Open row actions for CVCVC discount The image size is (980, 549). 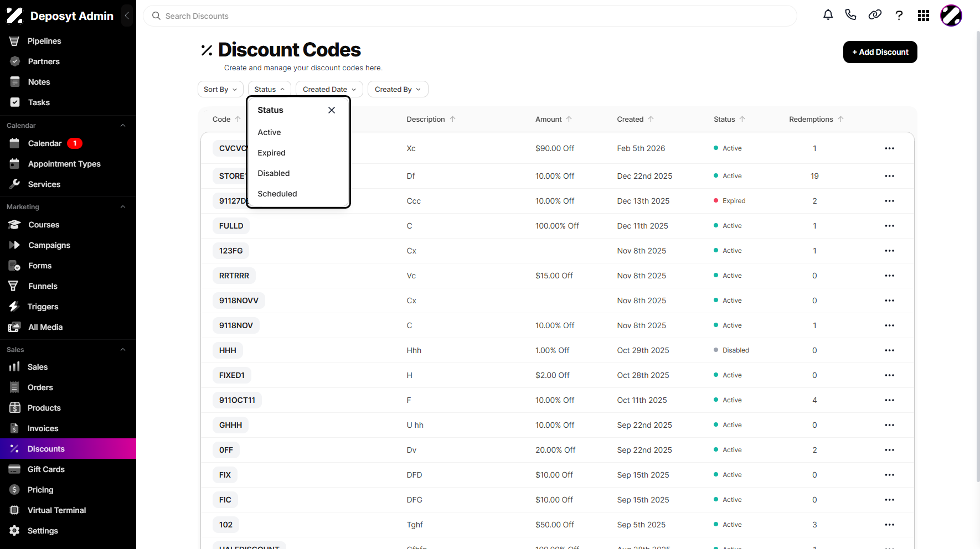(890, 148)
